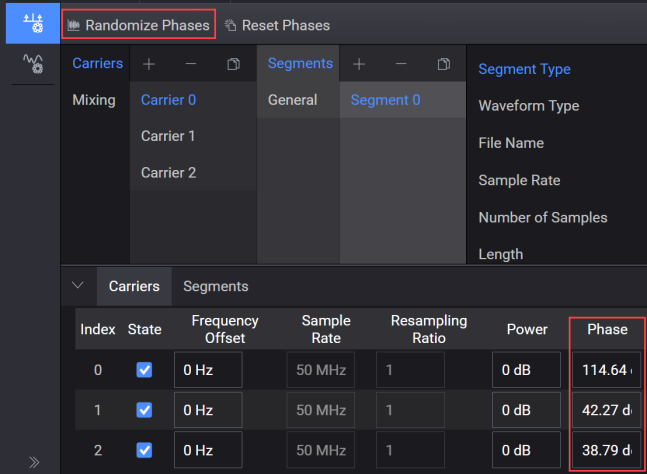Viewport: 647px width, 474px height.
Task: Switch to Segments tab in bottom panel
Action: (x=216, y=286)
